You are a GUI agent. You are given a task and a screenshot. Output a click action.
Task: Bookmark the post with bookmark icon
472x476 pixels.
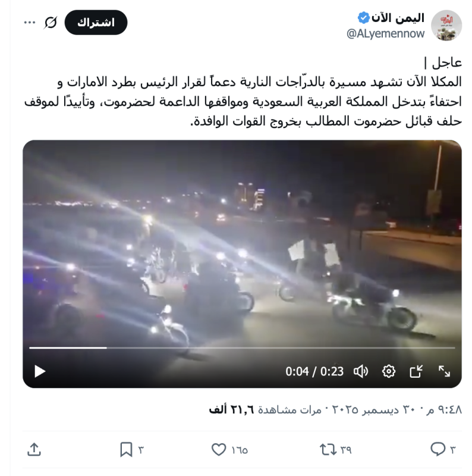pyautogui.click(x=126, y=450)
